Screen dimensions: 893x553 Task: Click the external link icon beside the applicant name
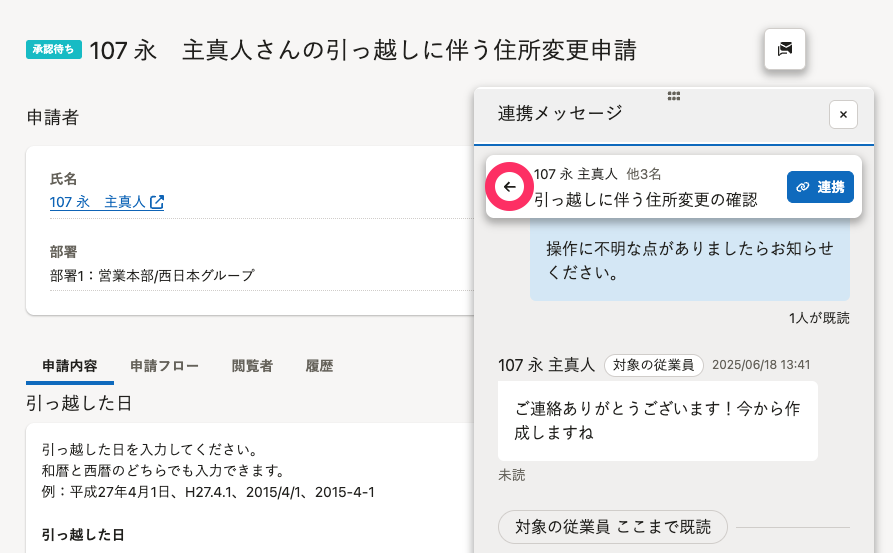157,202
